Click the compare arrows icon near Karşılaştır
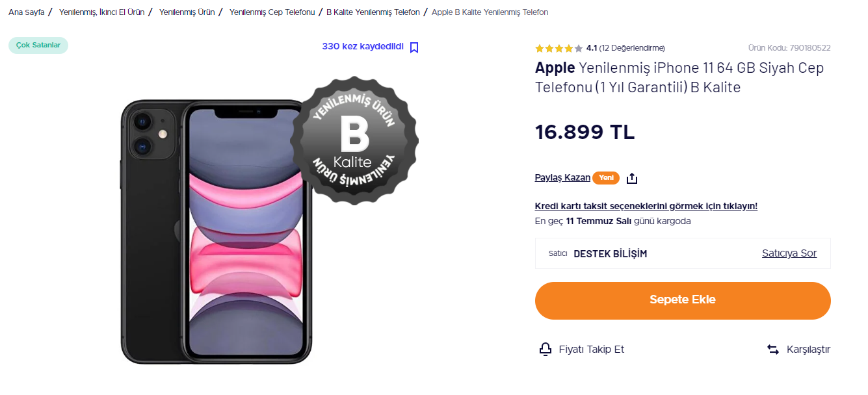868x395 pixels. (773, 349)
